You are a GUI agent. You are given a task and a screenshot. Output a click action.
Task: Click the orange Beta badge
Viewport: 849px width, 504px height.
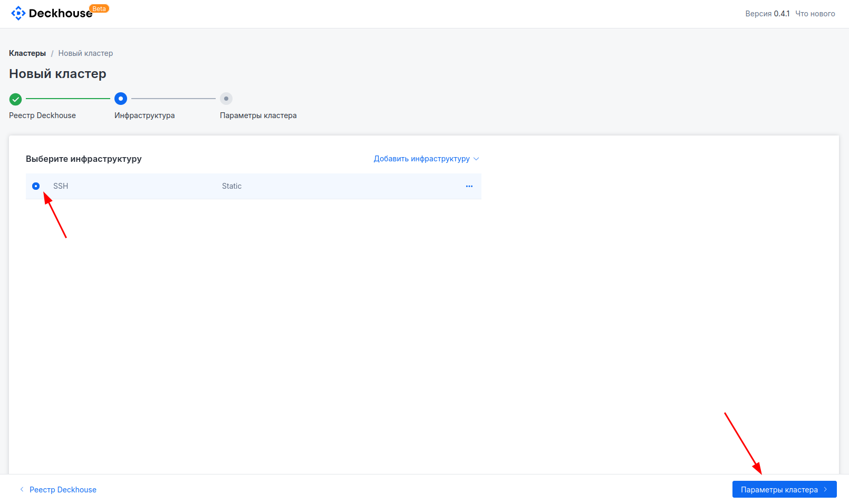click(x=99, y=9)
